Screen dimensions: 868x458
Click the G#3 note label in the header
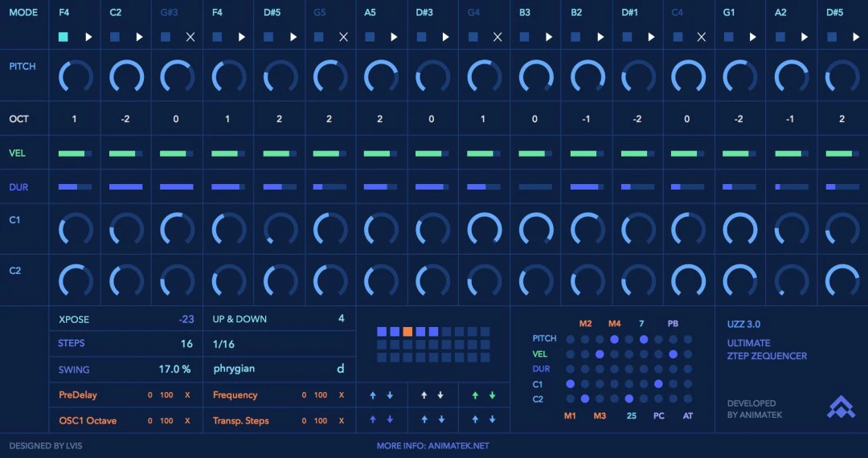[169, 12]
